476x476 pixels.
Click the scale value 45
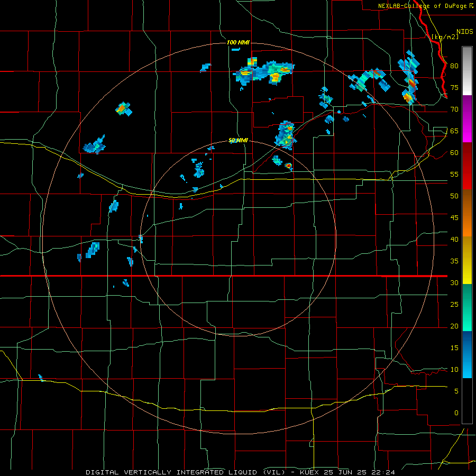(454, 218)
